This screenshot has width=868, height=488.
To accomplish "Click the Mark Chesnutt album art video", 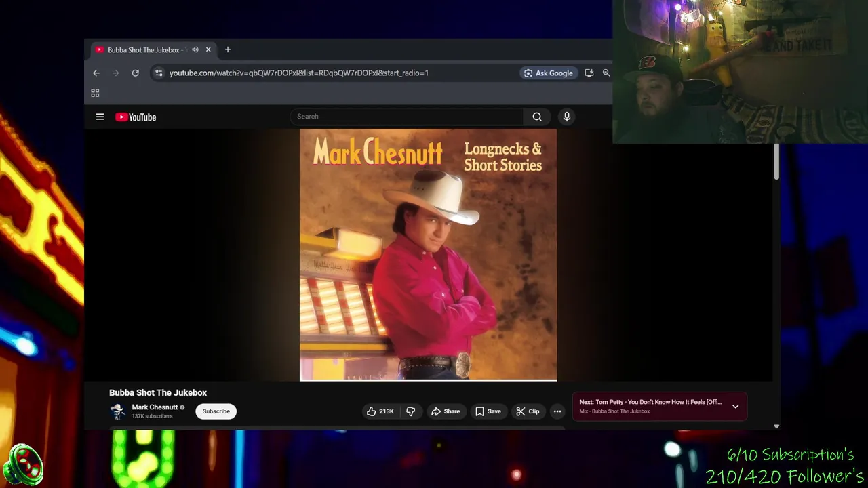I will coord(429,255).
